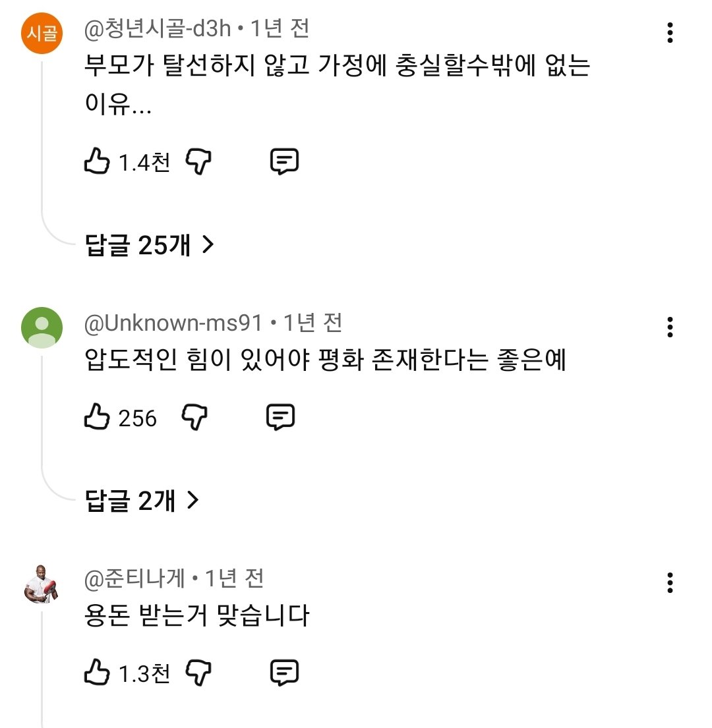Reply to the 준티나게 comment
The image size is (712, 728).
(x=285, y=673)
